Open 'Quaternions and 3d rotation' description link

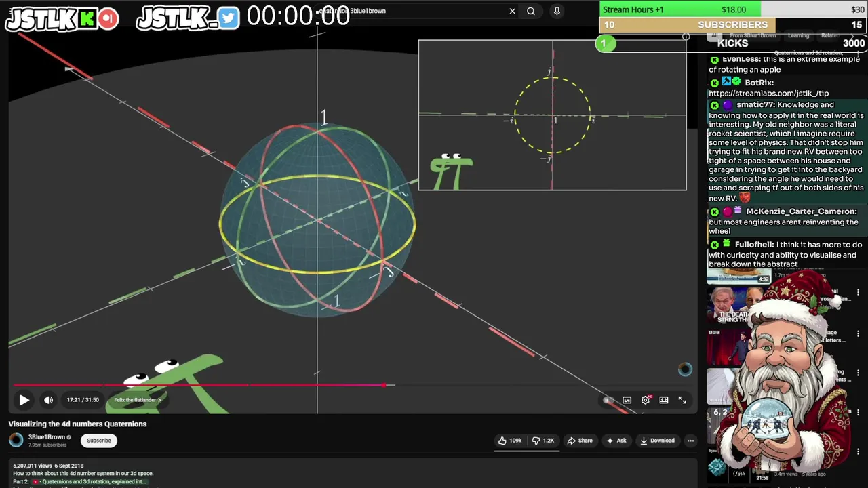point(94,481)
